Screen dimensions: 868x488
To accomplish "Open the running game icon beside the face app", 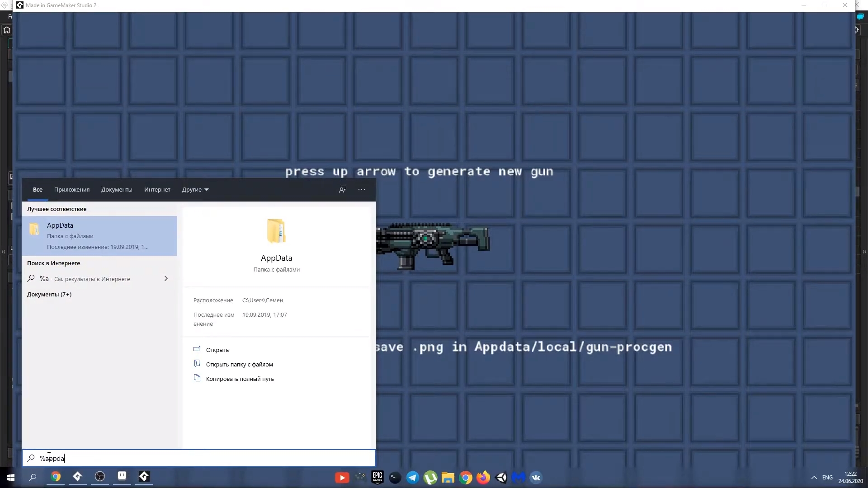I will pos(144,476).
